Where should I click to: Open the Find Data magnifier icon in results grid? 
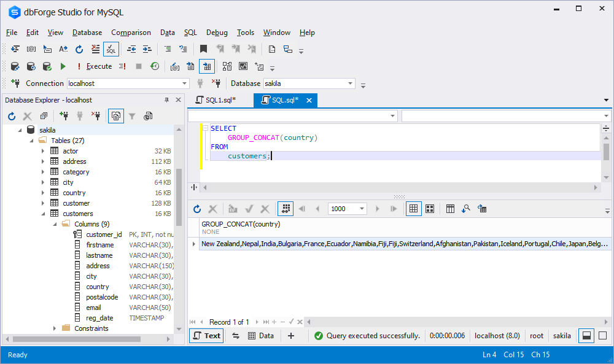coord(466,209)
